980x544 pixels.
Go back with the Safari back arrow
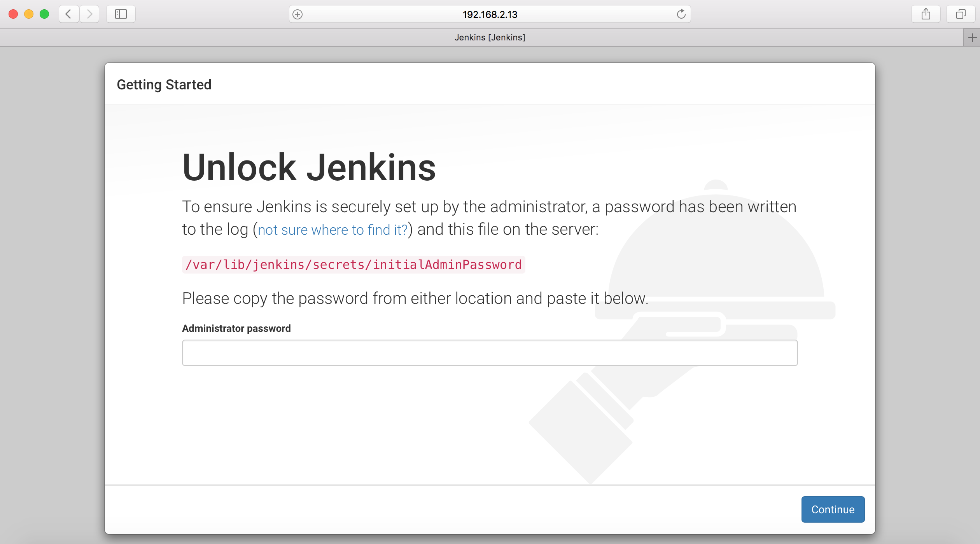point(69,14)
